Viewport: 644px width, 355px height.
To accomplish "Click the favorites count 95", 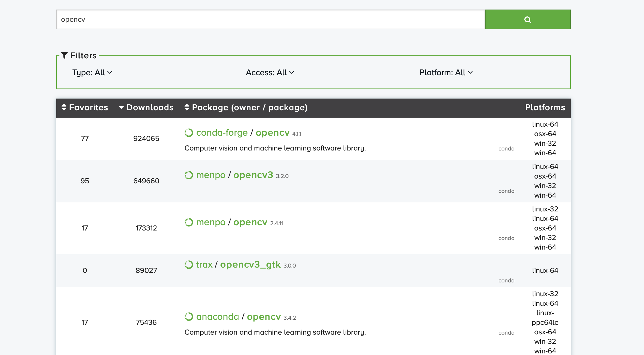I will click(85, 181).
